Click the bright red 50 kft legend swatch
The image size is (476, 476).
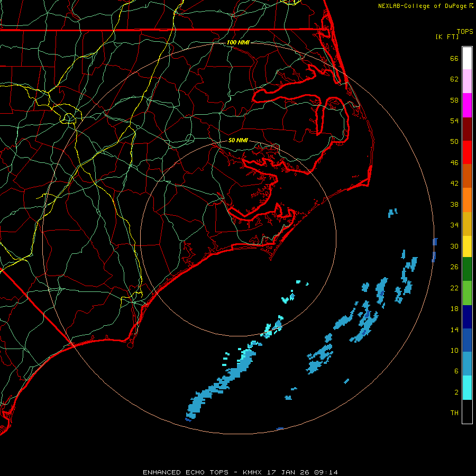(x=467, y=152)
